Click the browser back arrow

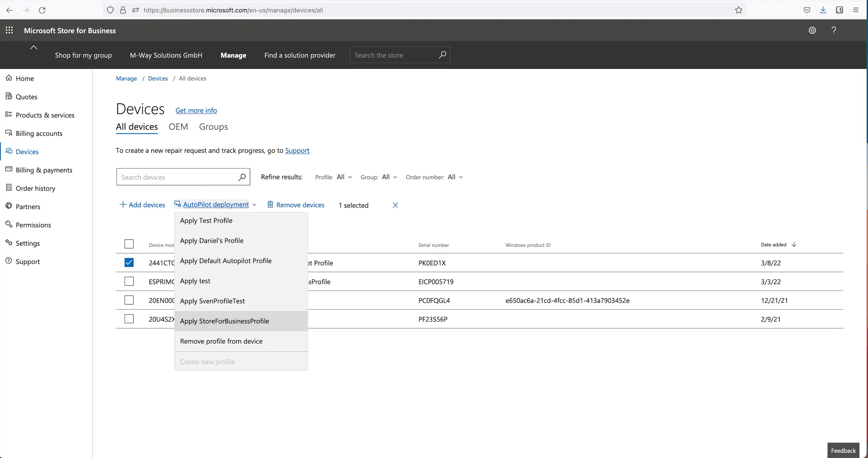pyautogui.click(x=9, y=10)
